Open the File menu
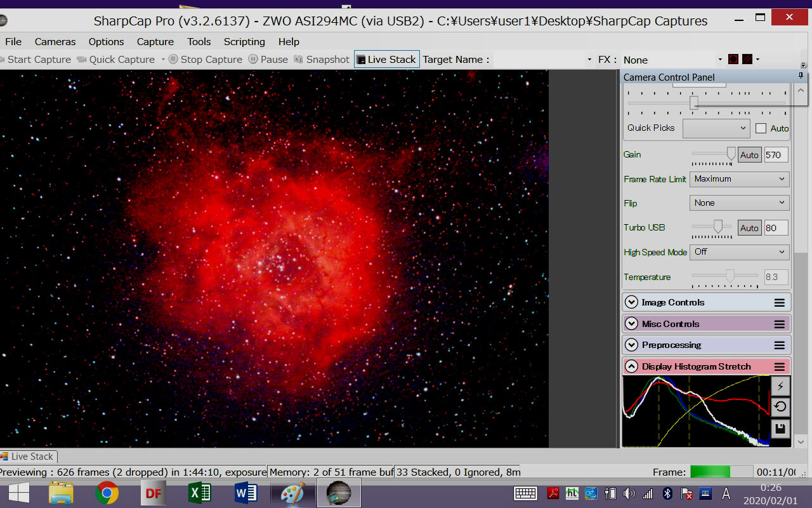This screenshot has height=508, width=812. pos(13,41)
